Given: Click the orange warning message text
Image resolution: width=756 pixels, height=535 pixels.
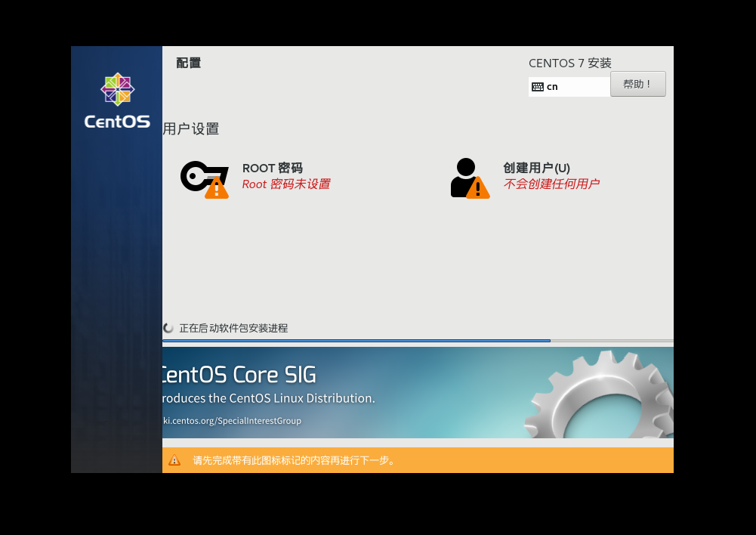Looking at the screenshot, I should 294,460.
